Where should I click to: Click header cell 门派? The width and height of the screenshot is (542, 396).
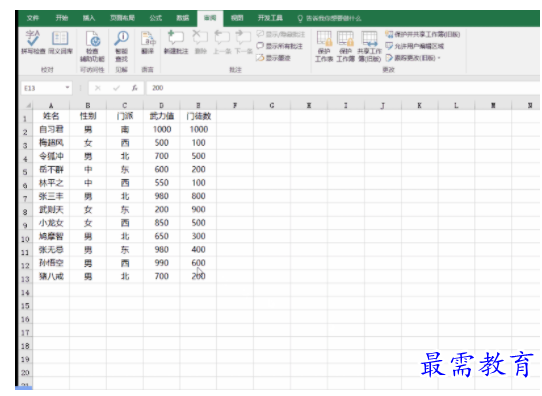(125, 116)
